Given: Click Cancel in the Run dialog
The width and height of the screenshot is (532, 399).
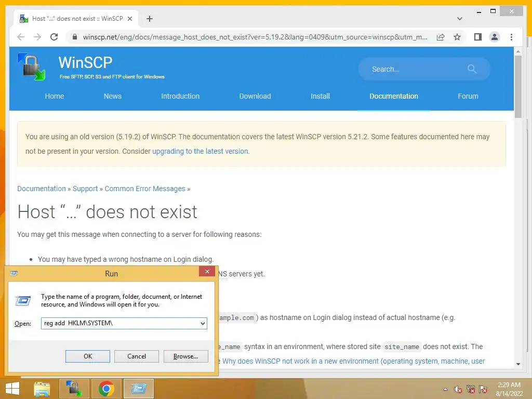Looking at the screenshot, I should 137,356.
